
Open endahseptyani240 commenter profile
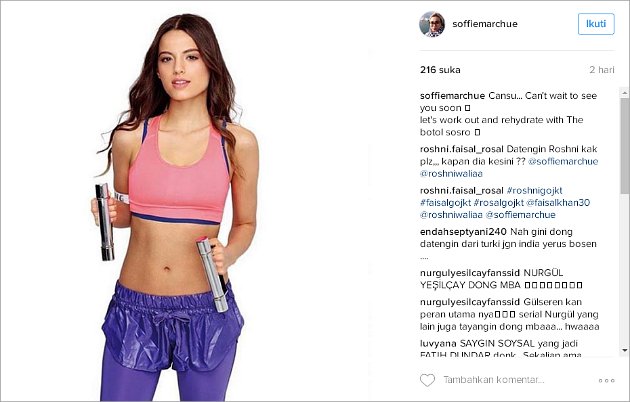click(x=463, y=232)
